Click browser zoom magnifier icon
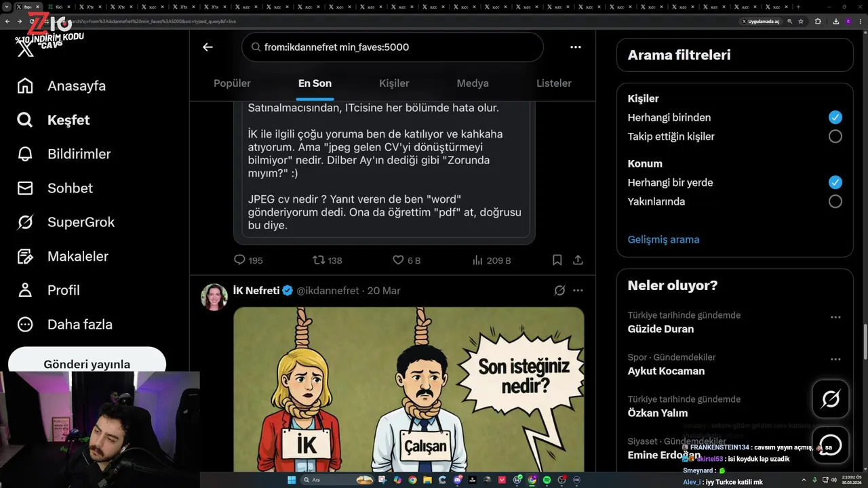 click(791, 21)
